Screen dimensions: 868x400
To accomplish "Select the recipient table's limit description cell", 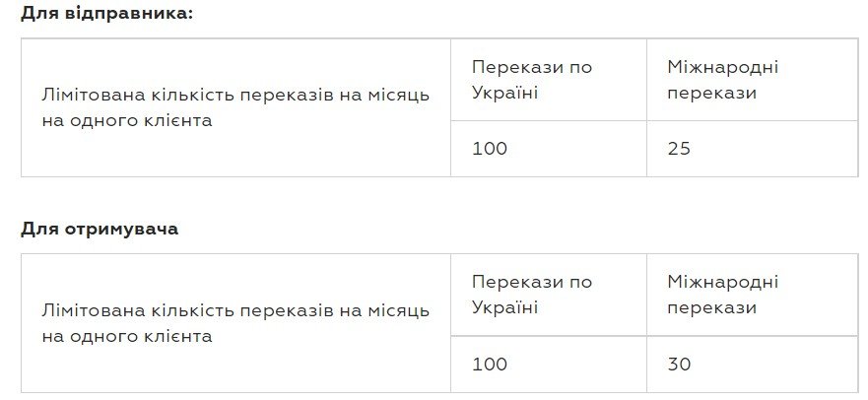I will [235, 324].
